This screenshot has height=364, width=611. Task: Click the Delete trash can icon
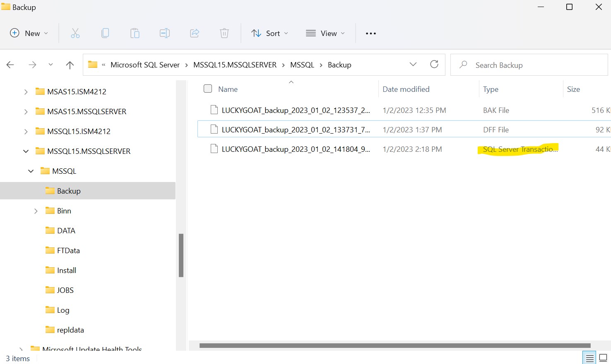coord(224,34)
